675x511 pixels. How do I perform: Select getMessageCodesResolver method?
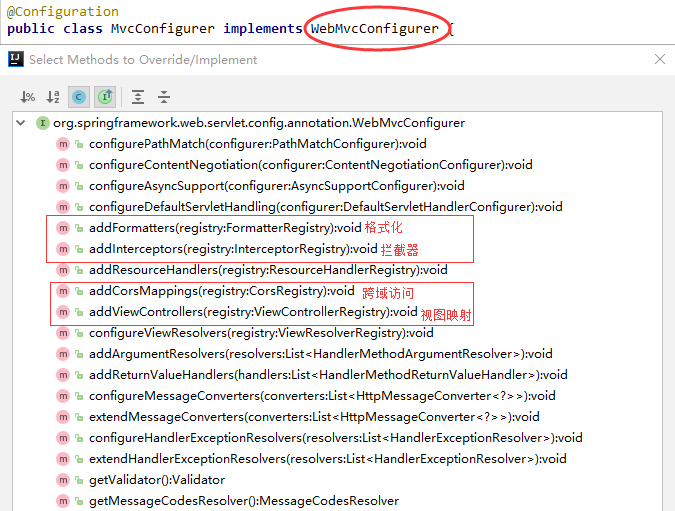pyautogui.click(x=244, y=501)
